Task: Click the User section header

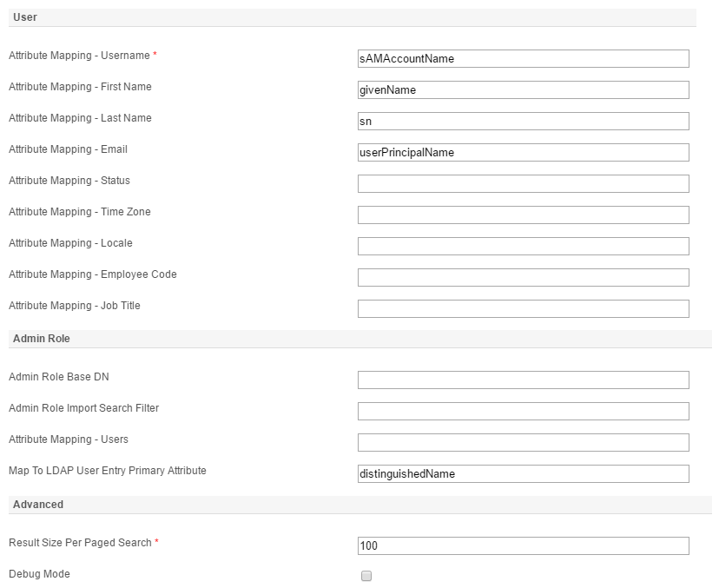Action: click(25, 17)
